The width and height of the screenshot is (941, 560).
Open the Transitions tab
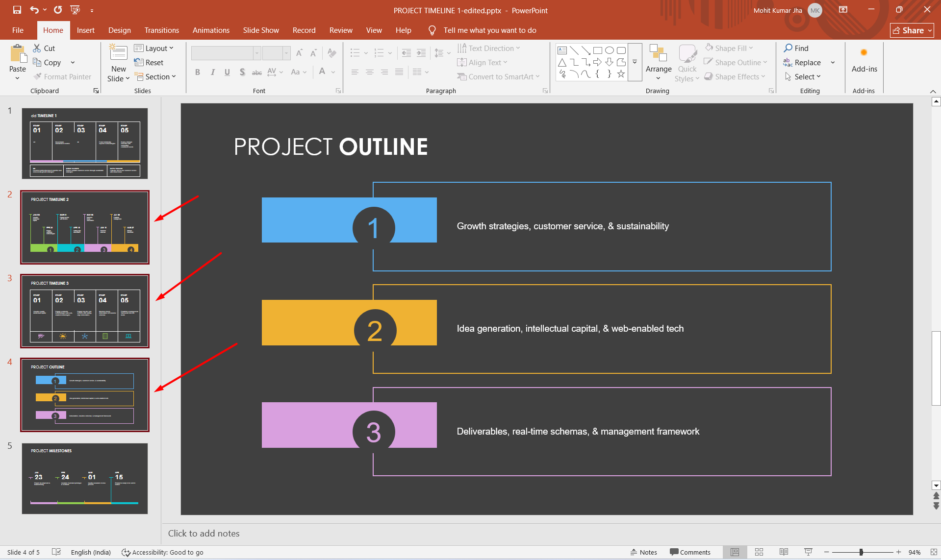click(x=162, y=30)
